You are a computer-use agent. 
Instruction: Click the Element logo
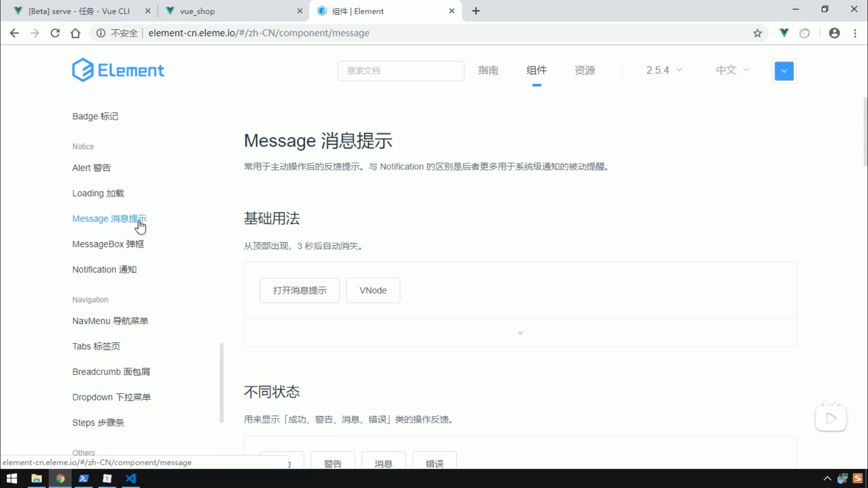118,70
